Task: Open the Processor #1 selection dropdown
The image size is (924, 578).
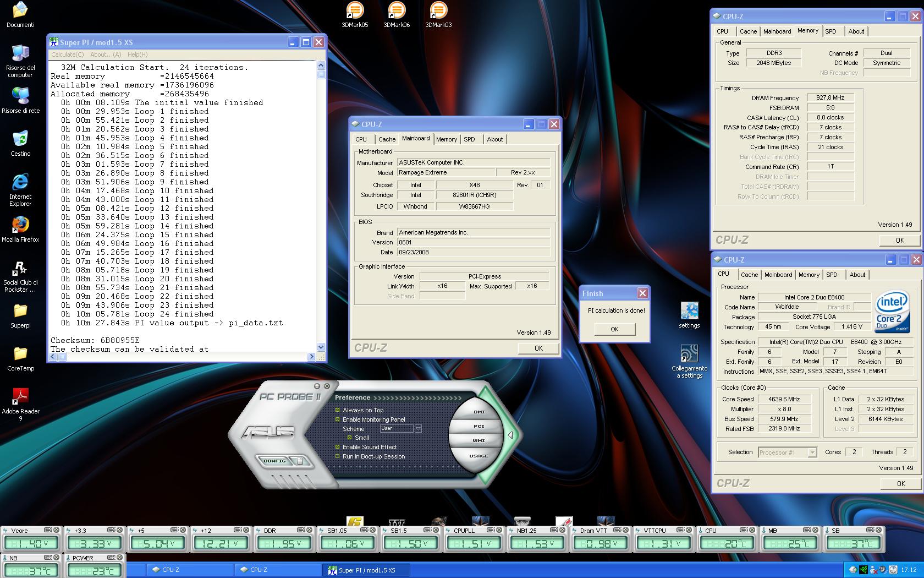Action: pyautogui.click(x=812, y=452)
